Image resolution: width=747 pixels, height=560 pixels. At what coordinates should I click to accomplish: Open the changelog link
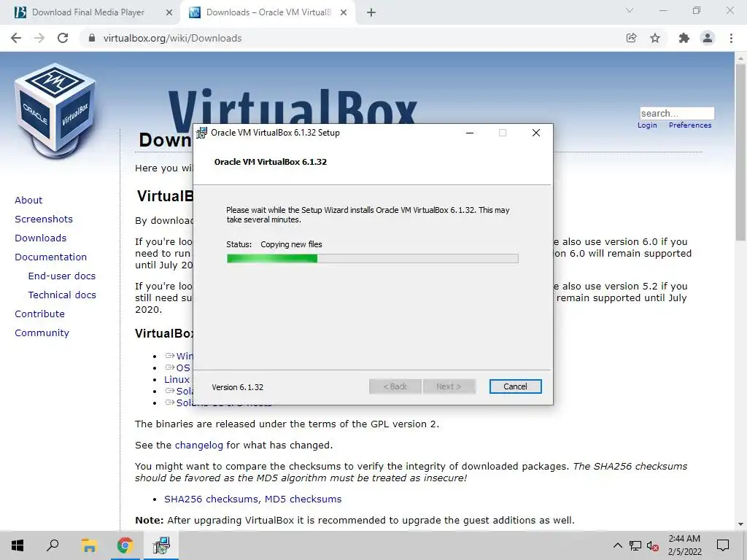point(198,446)
